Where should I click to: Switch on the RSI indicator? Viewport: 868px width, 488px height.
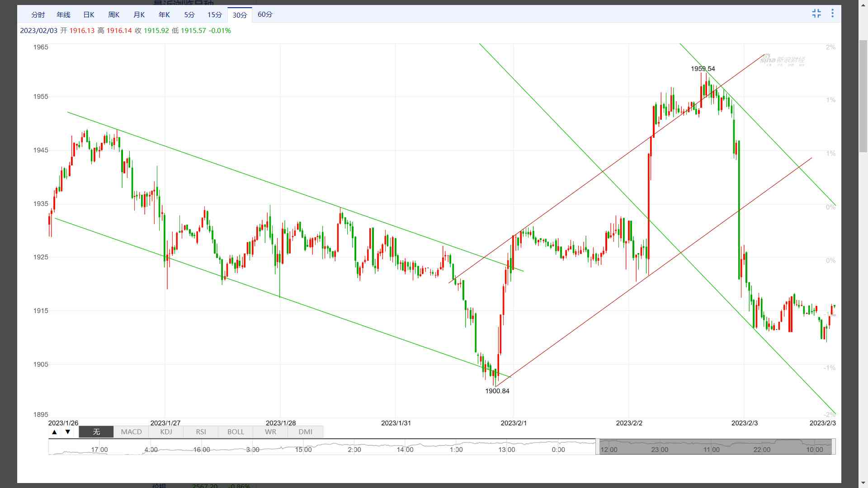coord(201,432)
